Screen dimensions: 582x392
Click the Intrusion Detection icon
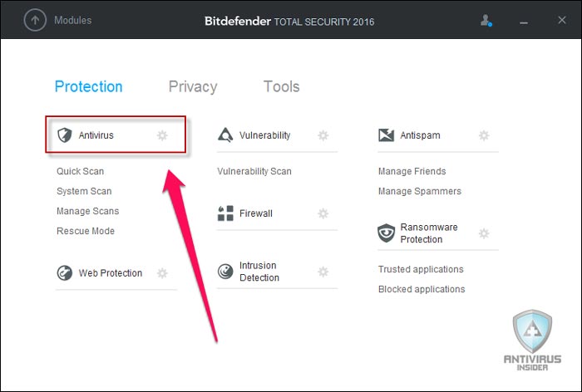click(x=225, y=272)
